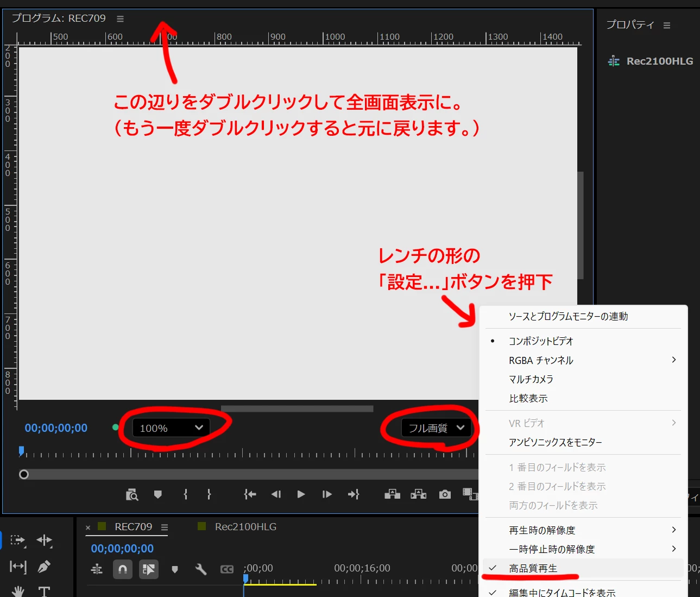Choose アンビソニックスをモニター in the menu

point(583,442)
